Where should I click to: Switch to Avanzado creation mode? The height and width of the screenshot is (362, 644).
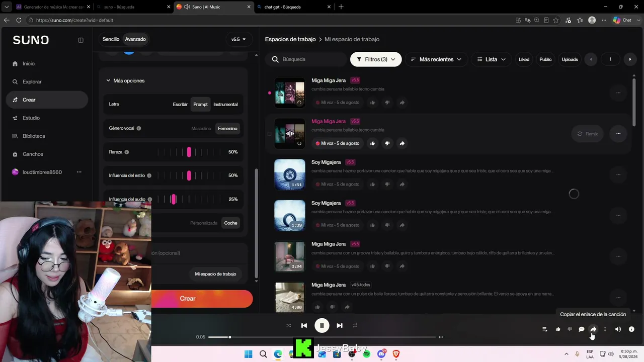(135, 39)
